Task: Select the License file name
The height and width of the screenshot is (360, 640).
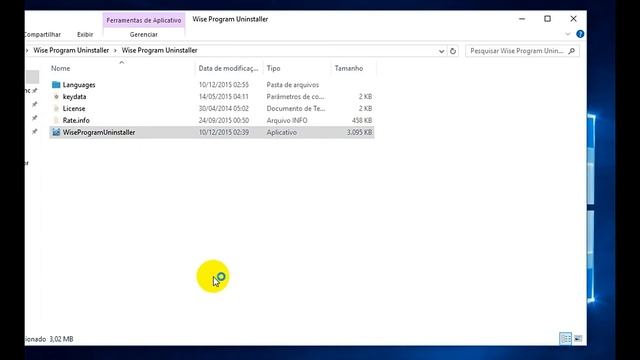Action: point(74,109)
